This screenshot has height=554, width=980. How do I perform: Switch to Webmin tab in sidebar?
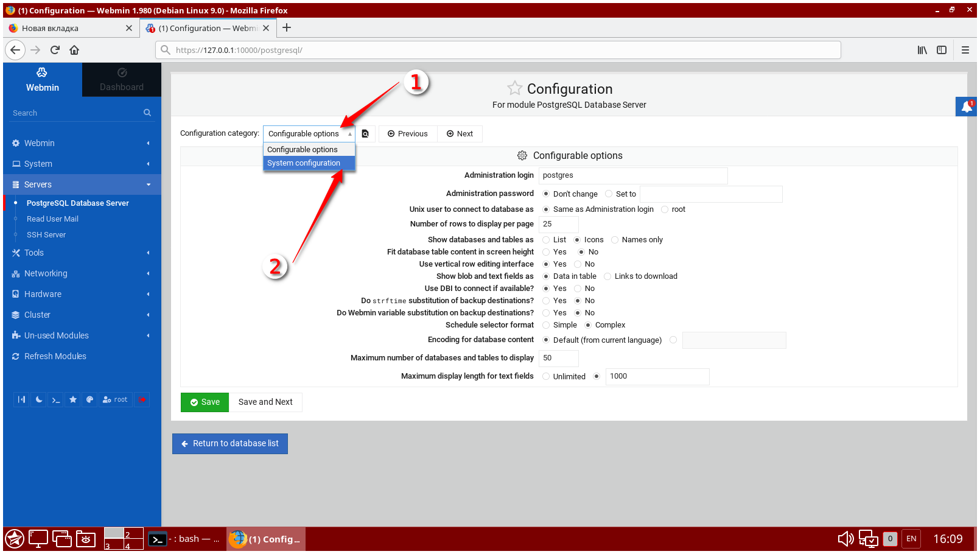coord(43,80)
